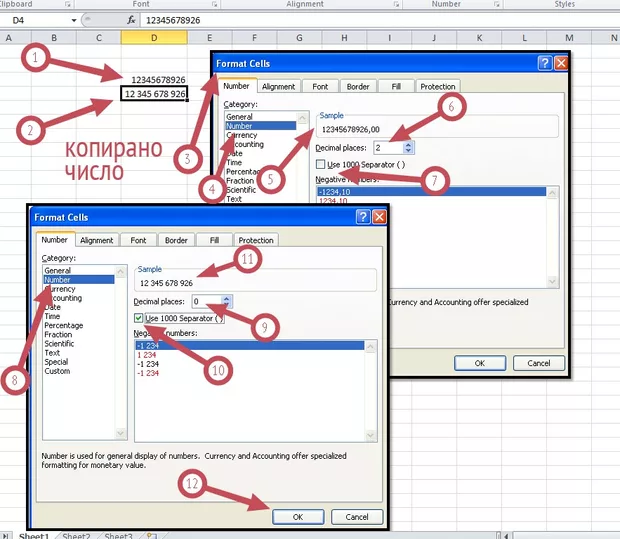620x539 pixels.
Task: Choose Percentage category in front Format Cells dialog
Action: pyautogui.click(x=64, y=325)
